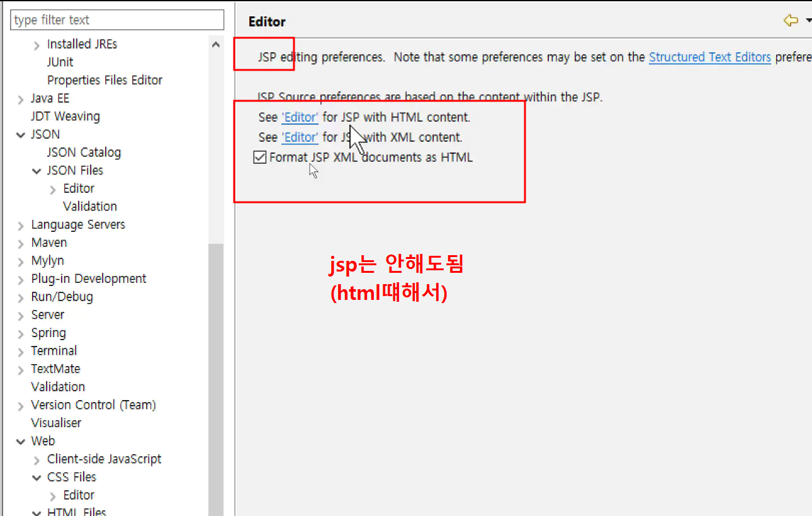The height and width of the screenshot is (516, 812).
Task: Expand the Run/Debug node
Action: [21, 298]
